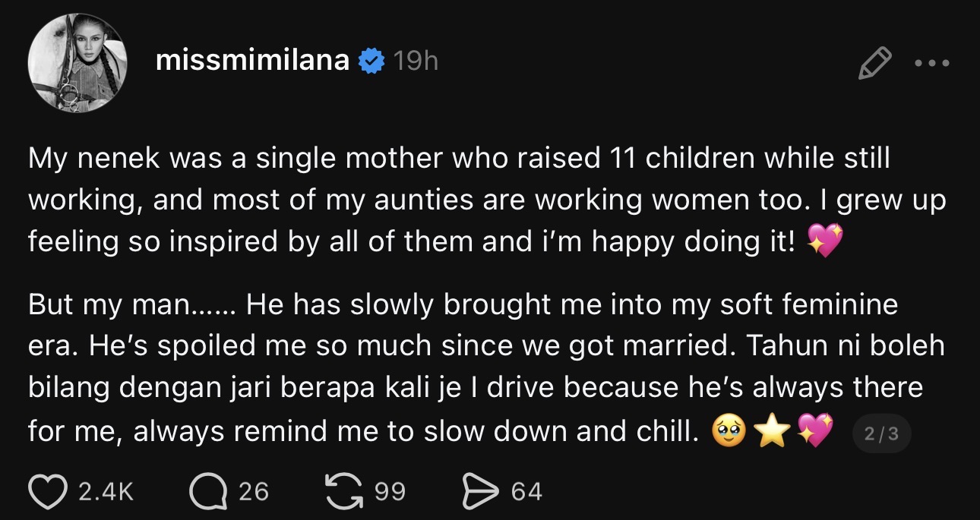The height and width of the screenshot is (520, 980).
Task: Open missmimilana's profile picture
Action: coord(77,61)
